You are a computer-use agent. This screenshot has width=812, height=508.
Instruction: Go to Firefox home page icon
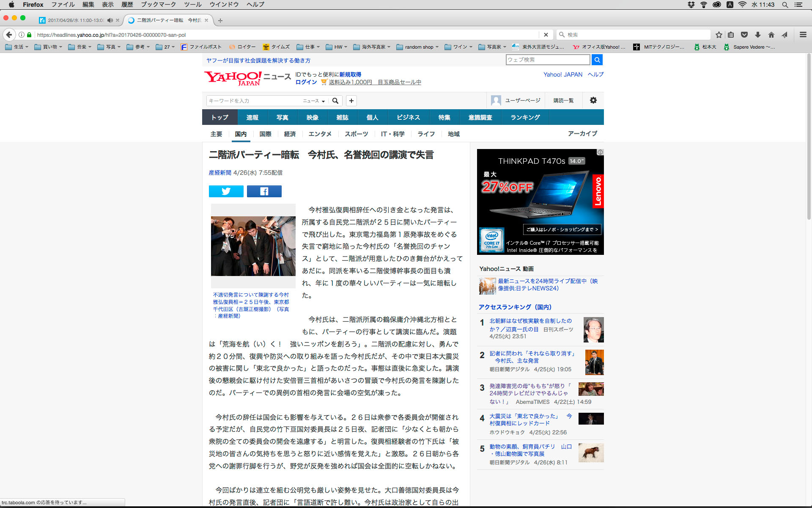pyautogui.click(x=771, y=35)
